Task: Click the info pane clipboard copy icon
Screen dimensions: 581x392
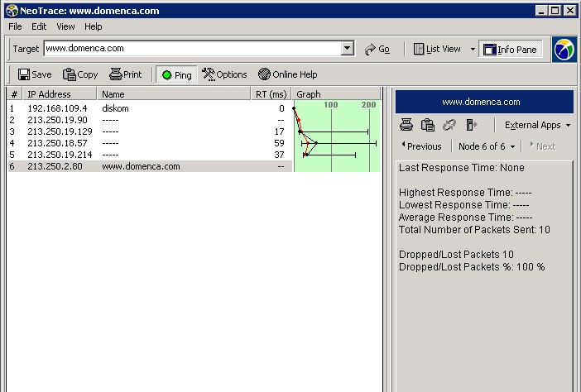Action: pyautogui.click(x=428, y=125)
